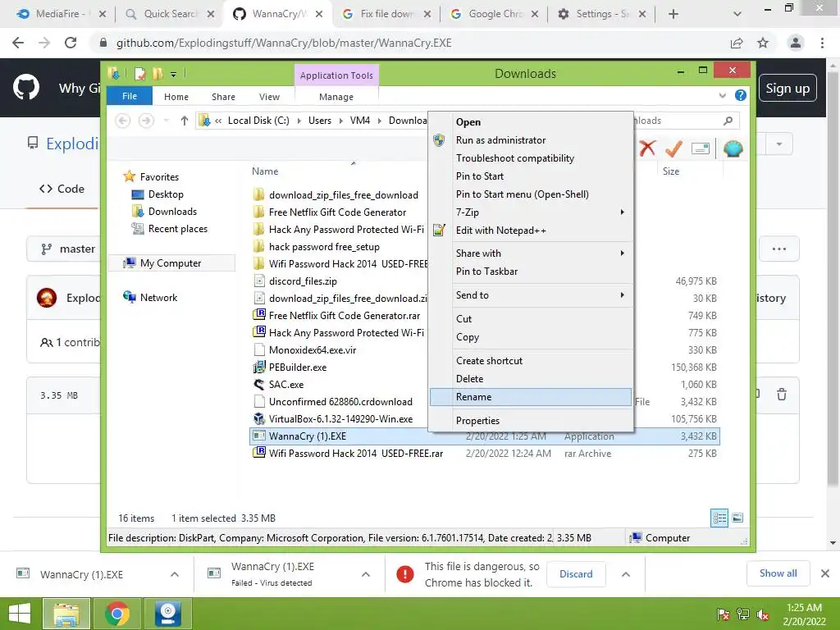This screenshot has width=840, height=630.
Task: Click the blue shell toolbar icon
Action: 733,148
